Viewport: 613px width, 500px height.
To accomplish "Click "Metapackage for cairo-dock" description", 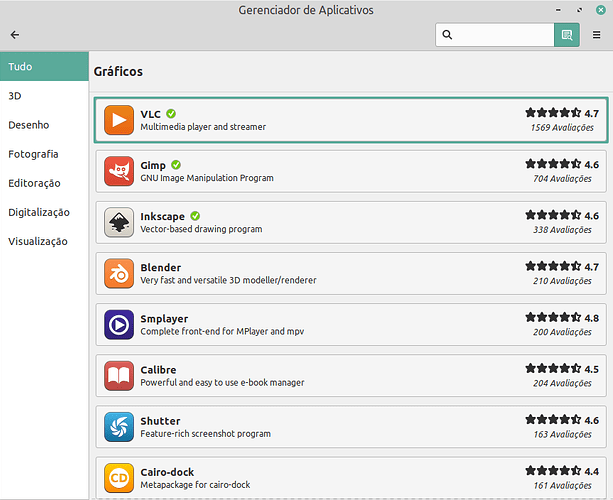I will coord(195,485).
